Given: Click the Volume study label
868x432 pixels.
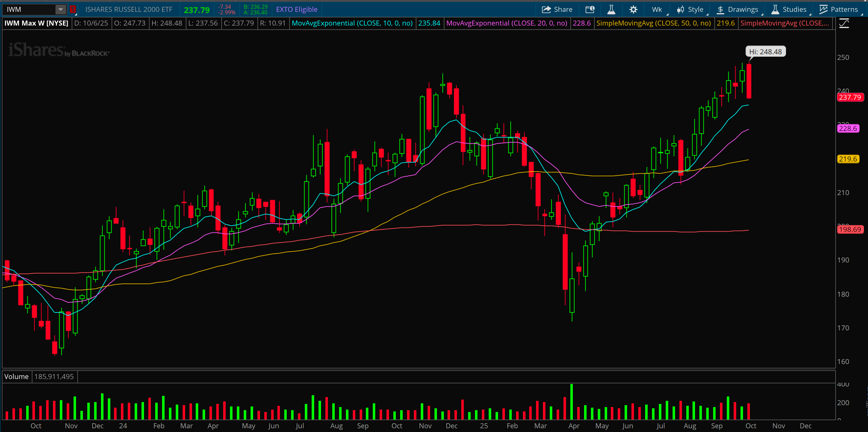Looking at the screenshot, I should click(x=16, y=377).
